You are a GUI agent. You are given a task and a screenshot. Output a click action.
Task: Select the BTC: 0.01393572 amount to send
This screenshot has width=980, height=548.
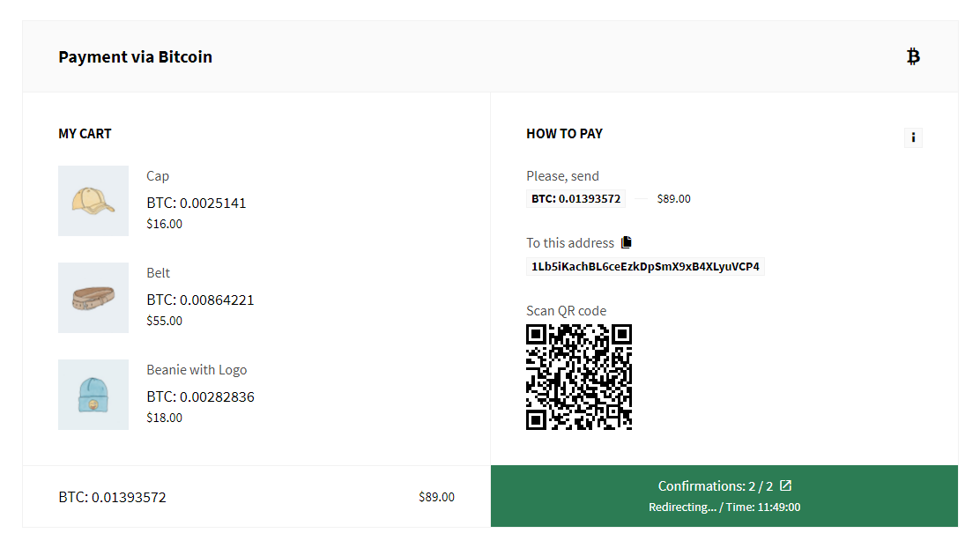pos(575,199)
